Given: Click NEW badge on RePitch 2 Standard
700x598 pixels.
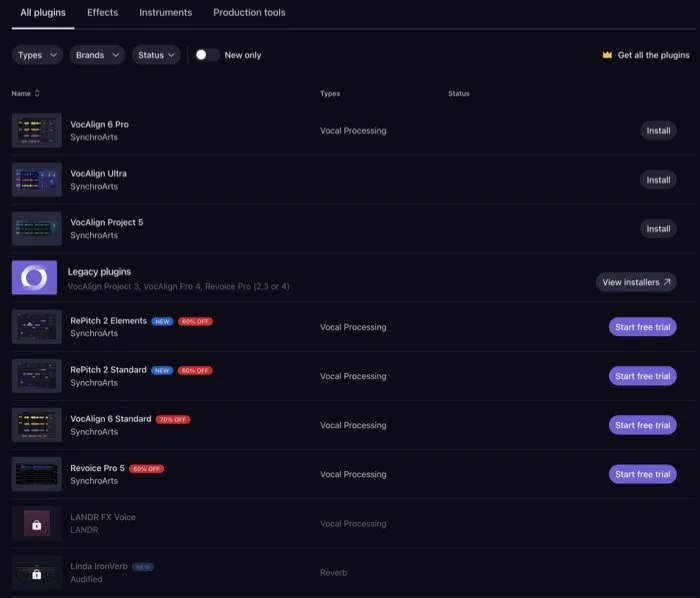Looking at the screenshot, I should [162, 370].
